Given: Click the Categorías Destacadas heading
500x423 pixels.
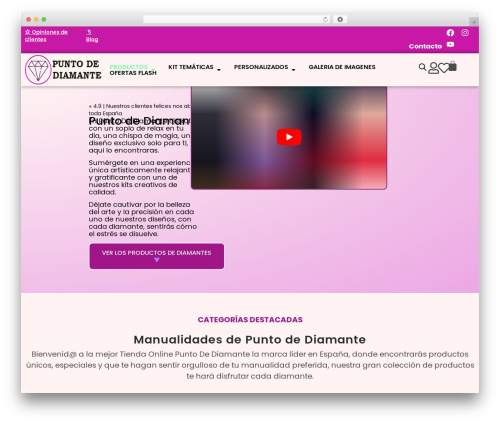Looking at the screenshot, I should (x=250, y=320).
